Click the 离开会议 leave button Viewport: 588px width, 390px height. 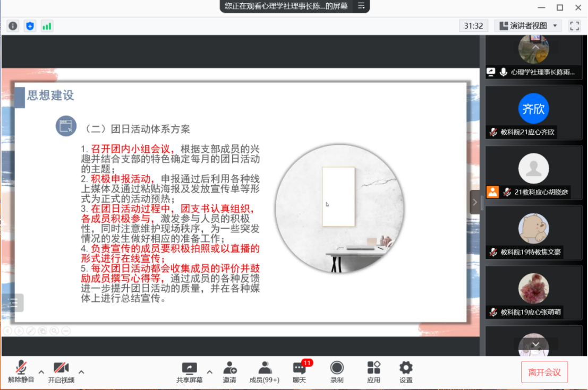[544, 372]
